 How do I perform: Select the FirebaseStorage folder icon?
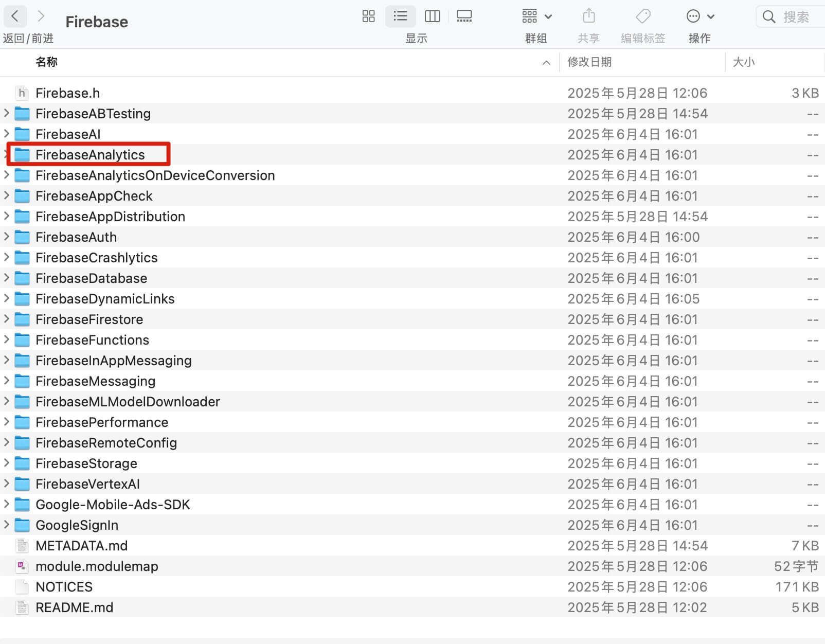click(x=22, y=463)
